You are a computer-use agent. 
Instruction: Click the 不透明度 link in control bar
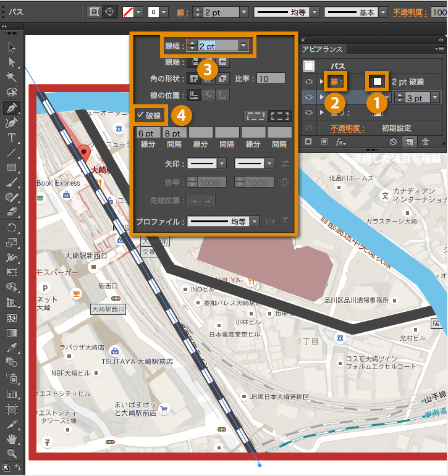pyautogui.click(x=410, y=12)
